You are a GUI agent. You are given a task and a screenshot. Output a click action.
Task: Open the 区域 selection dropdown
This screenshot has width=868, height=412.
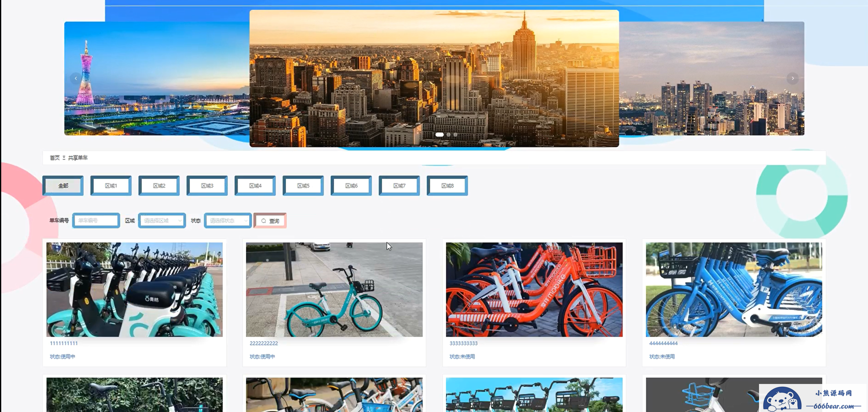[162, 221]
